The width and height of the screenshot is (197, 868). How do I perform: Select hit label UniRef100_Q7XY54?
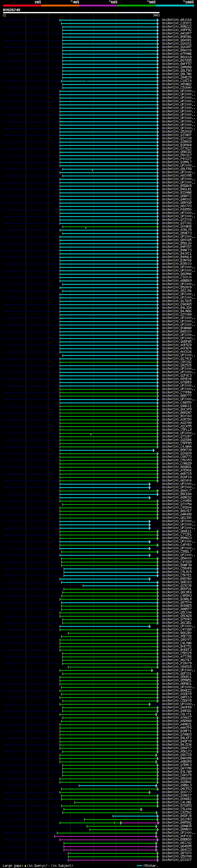177,504
